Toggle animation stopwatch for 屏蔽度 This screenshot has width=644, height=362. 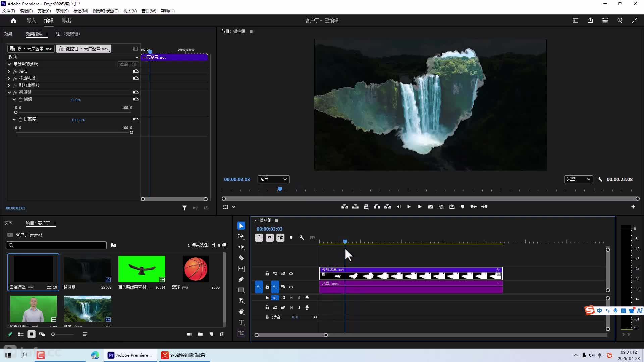(x=20, y=120)
